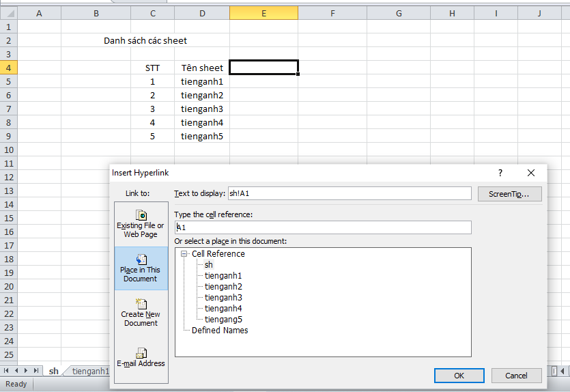Click cell D6 with tienganh2
The image size is (570, 392).
pos(202,96)
